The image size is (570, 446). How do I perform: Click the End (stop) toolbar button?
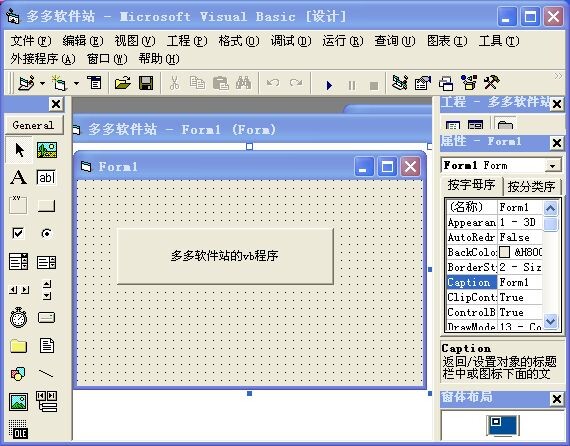(x=374, y=86)
